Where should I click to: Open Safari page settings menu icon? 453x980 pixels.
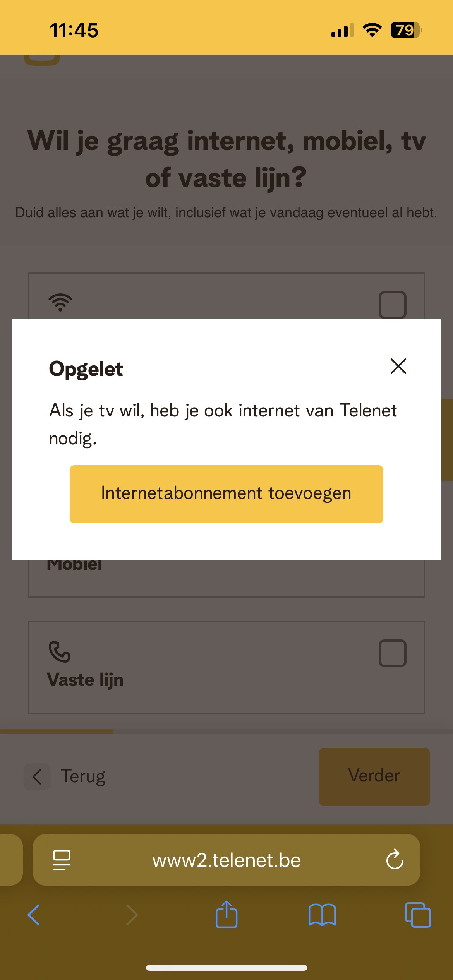[62, 860]
